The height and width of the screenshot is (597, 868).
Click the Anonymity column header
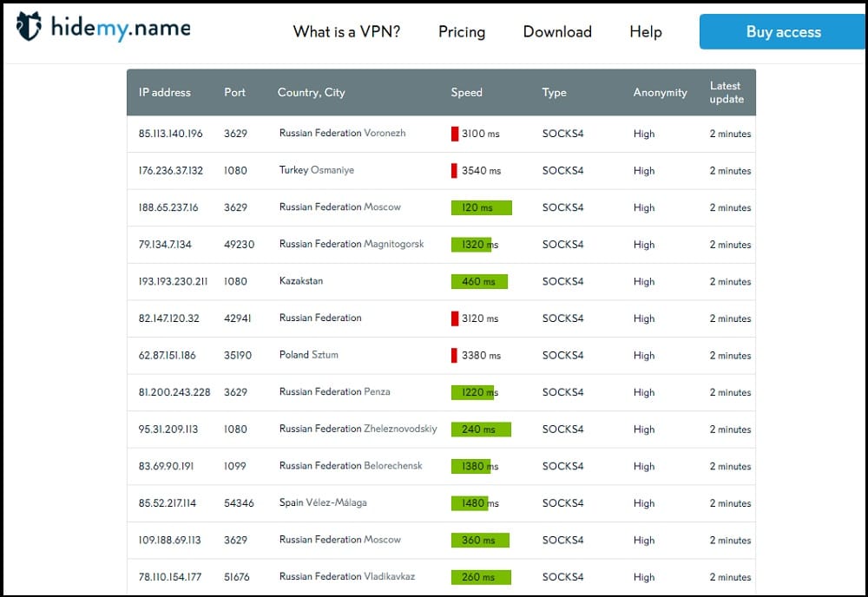(x=660, y=92)
